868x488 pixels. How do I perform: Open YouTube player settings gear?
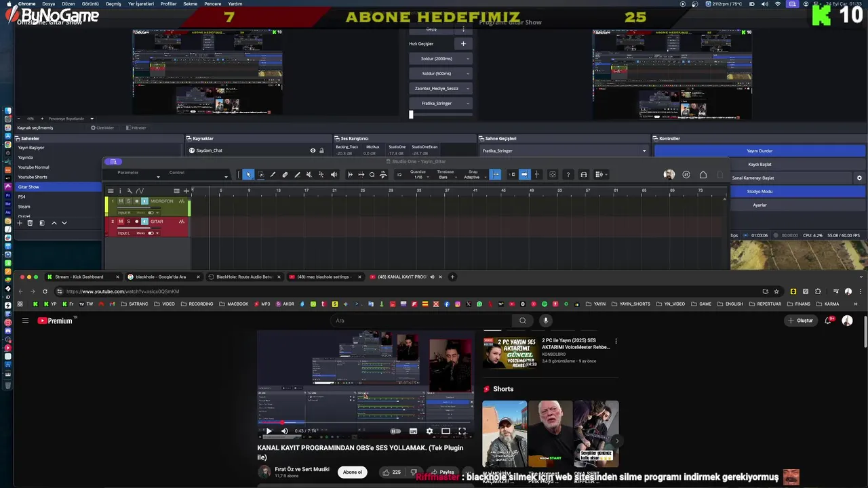click(429, 431)
